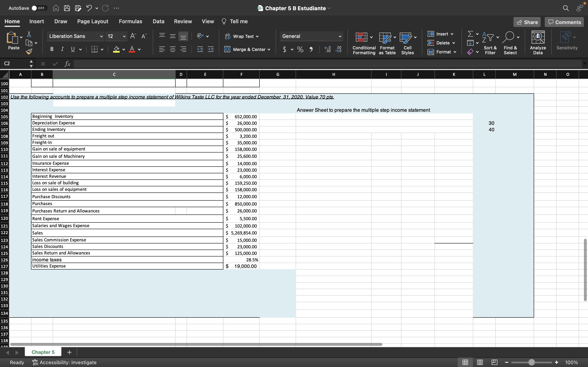Open the font name dropdown
The height and width of the screenshot is (367, 588).
point(101,36)
